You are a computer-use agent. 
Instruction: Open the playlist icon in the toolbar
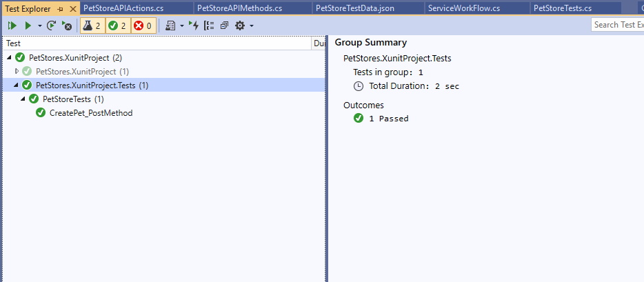[x=170, y=26]
